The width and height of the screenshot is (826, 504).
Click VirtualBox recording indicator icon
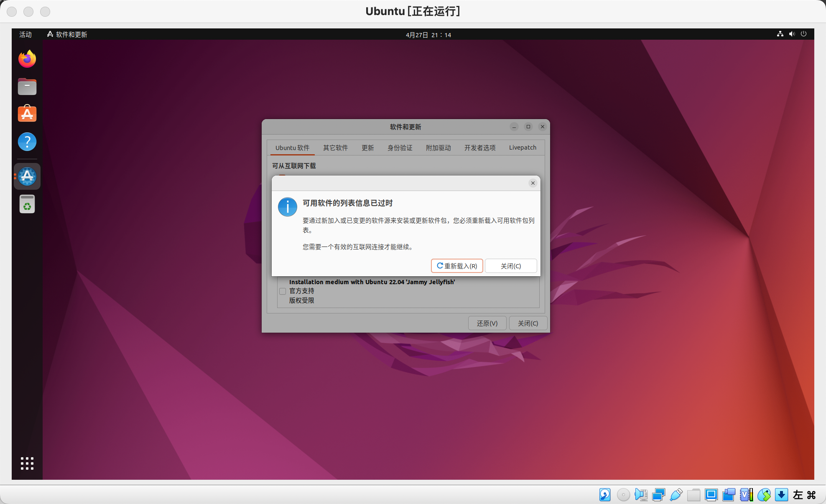[x=729, y=495]
